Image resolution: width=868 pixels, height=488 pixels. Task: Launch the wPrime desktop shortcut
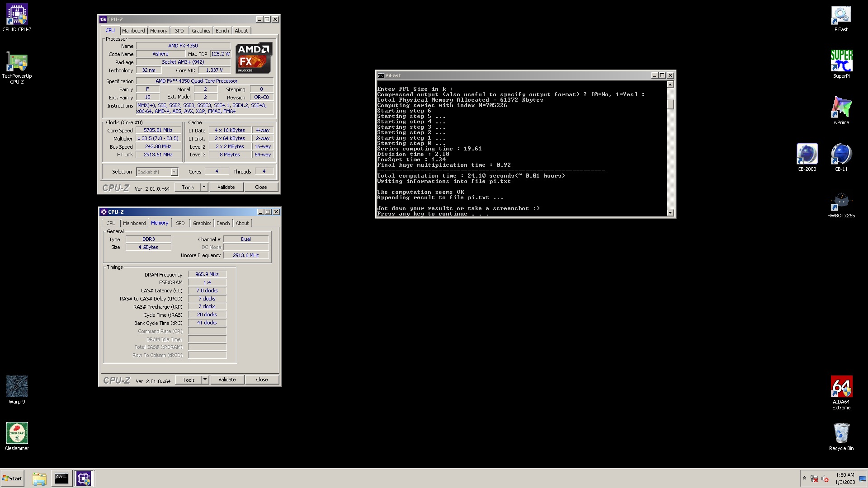pyautogui.click(x=841, y=111)
